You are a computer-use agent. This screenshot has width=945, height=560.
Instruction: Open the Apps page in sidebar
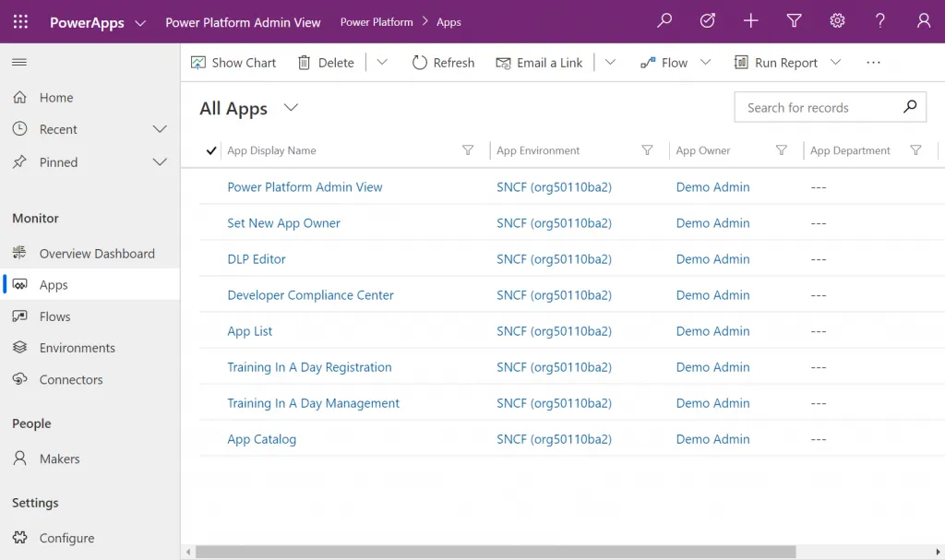pos(90,284)
